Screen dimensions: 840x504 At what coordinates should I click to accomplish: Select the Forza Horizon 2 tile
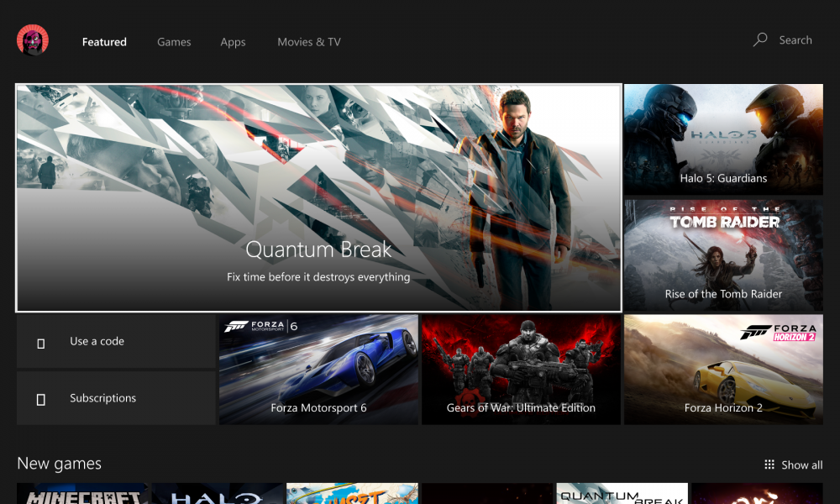click(723, 370)
